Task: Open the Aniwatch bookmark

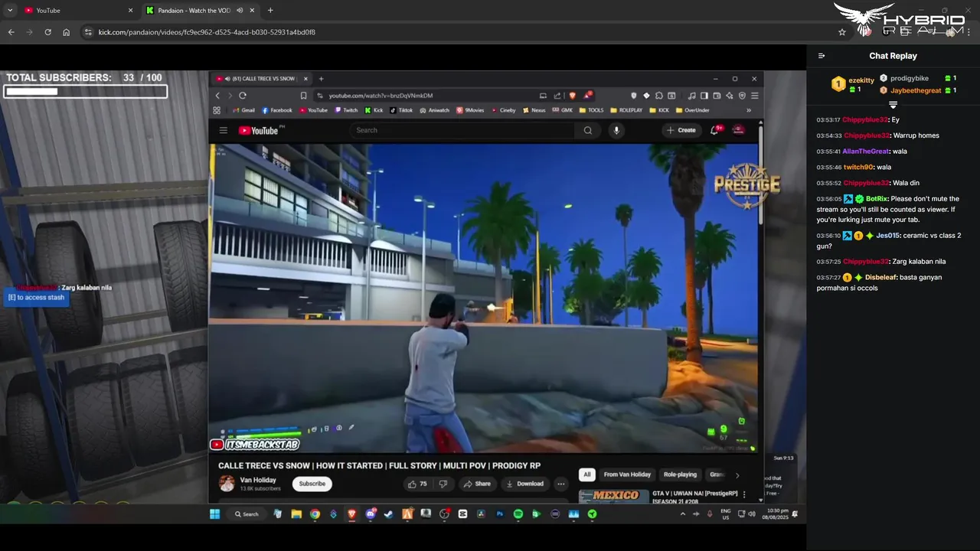Action: click(434, 110)
